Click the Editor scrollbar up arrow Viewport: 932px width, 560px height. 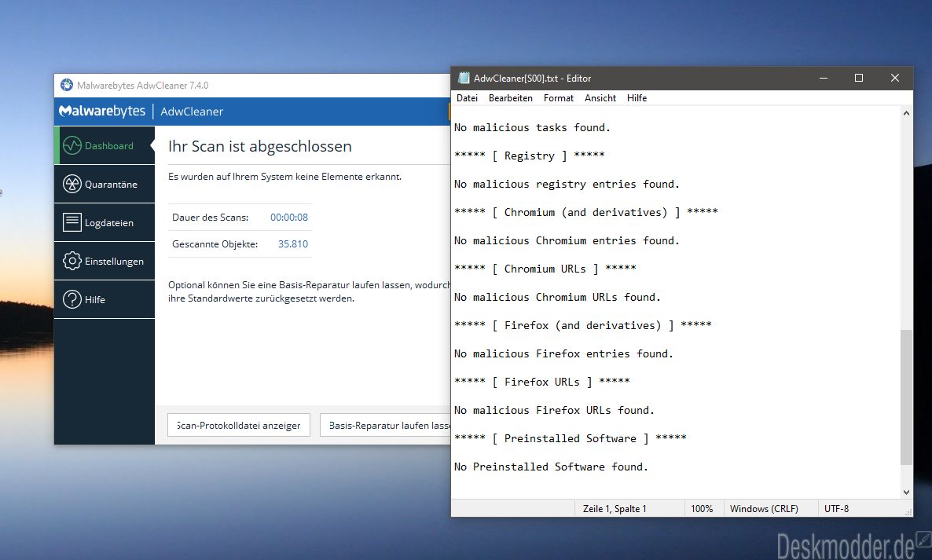tap(906, 113)
